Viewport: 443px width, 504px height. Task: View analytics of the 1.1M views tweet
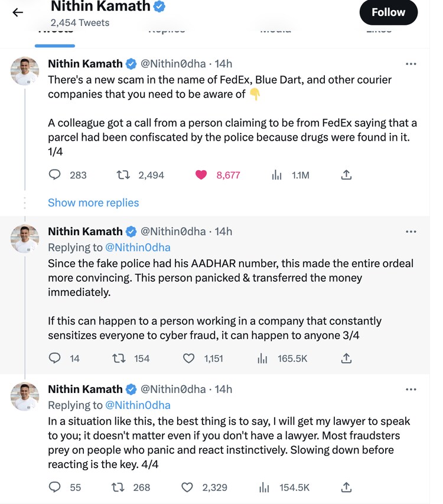276,175
